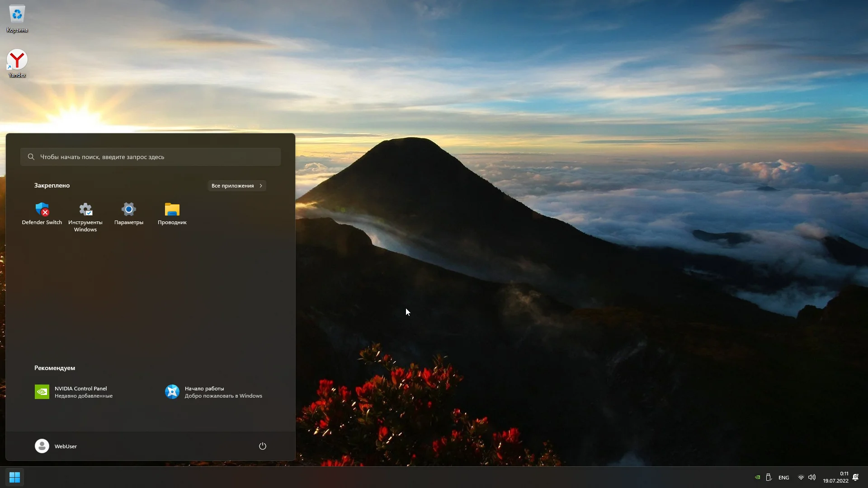Expand Все приложения list
The width and height of the screenshot is (868, 488).
pos(237,186)
